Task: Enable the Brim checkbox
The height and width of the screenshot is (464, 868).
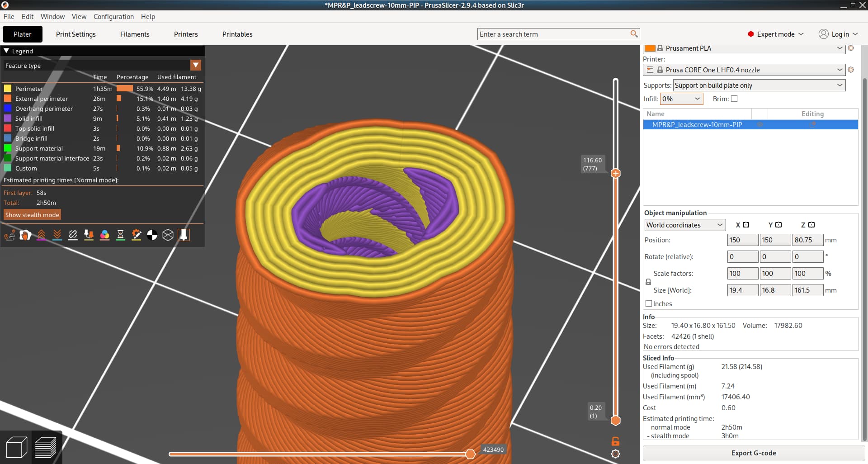Action: 734,99
